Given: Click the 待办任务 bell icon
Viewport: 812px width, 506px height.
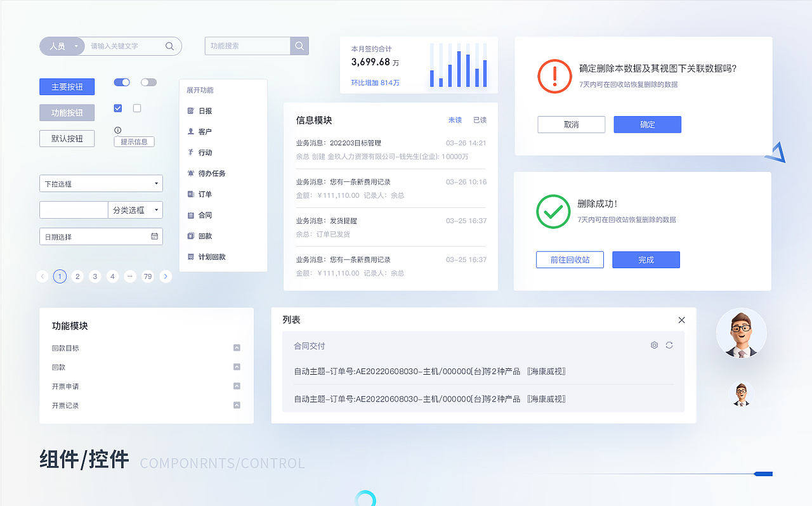Looking at the screenshot, I should (191, 173).
